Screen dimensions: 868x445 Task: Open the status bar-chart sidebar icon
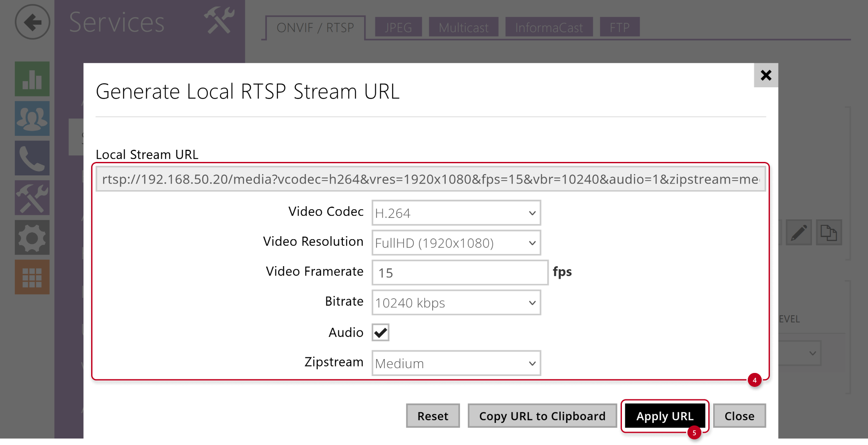click(32, 79)
